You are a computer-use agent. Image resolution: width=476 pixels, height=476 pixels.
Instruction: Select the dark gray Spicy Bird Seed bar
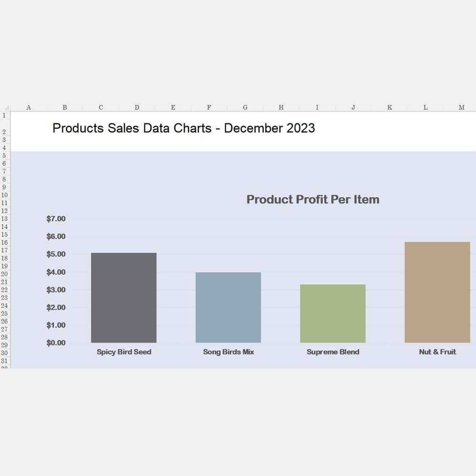click(124, 297)
